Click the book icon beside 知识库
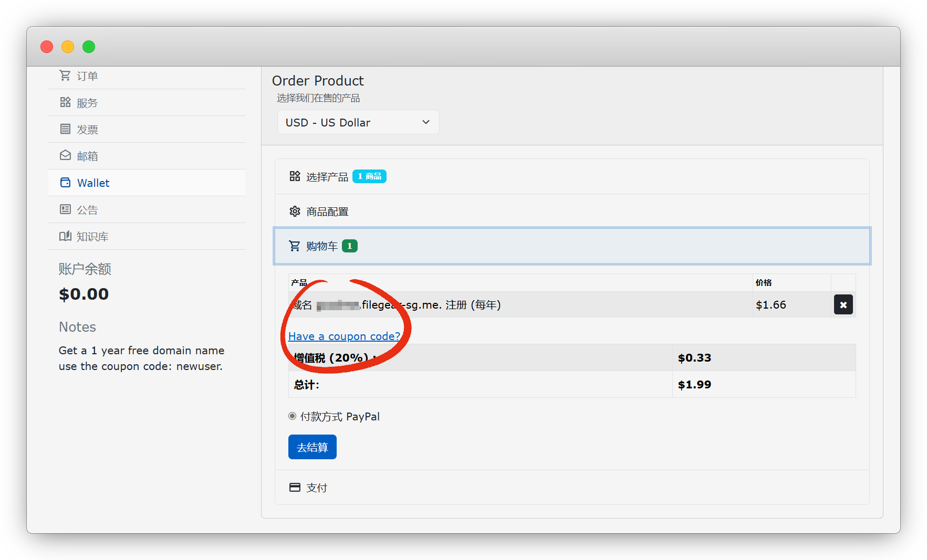 click(x=65, y=236)
